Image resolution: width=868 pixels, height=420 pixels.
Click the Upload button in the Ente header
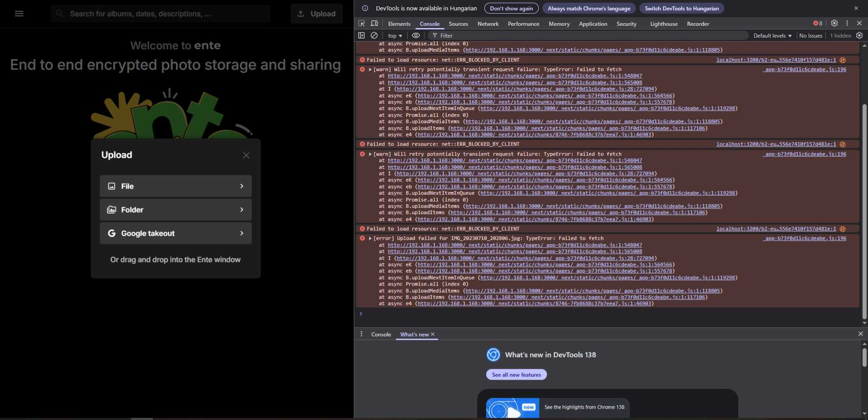tap(317, 14)
